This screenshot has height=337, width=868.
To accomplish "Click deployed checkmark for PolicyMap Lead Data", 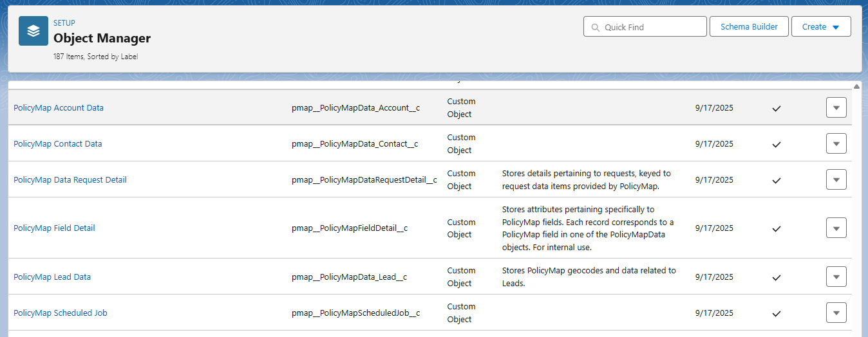I will tap(776, 277).
